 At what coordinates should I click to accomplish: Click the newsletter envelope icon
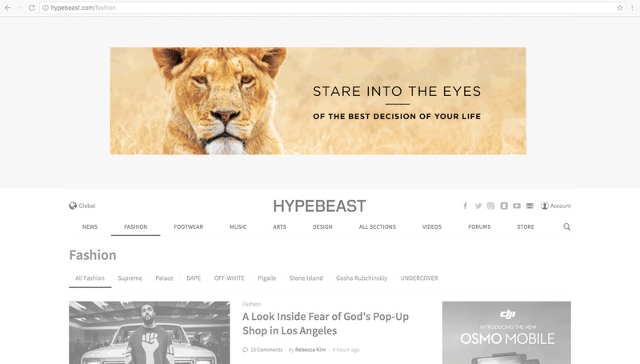(530, 206)
